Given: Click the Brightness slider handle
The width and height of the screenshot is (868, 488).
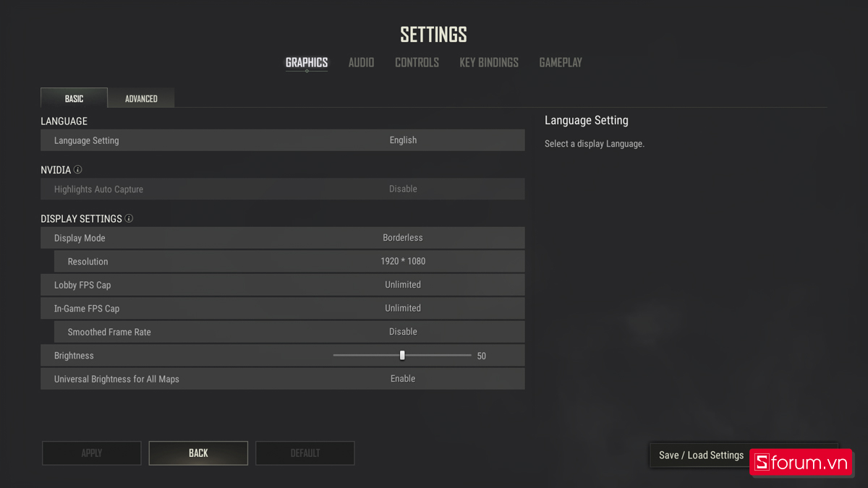Looking at the screenshot, I should (x=402, y=355).
